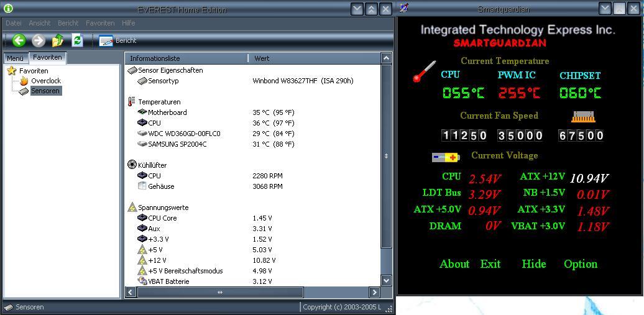Viewport: 644px width, 315px height.
Task: Select the +5 V Bereitschaftsmodus row
Action: click(x=252, y=271)
